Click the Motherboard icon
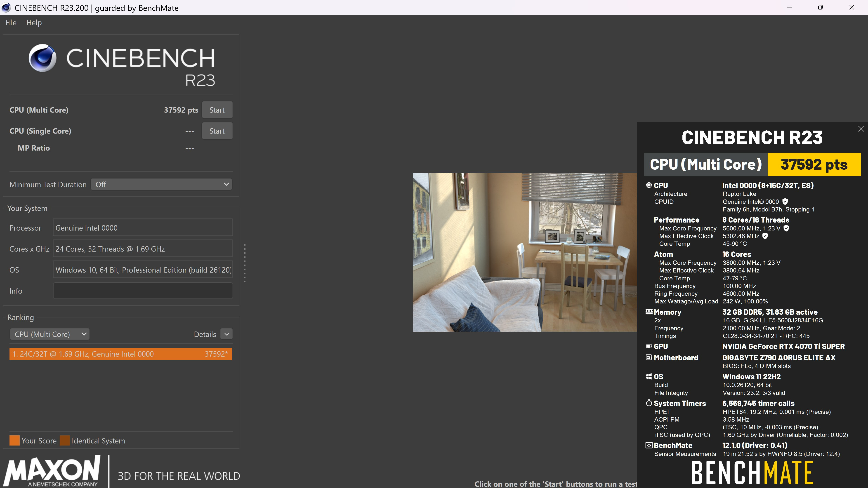Image resolution: width=868 pixels, height=488 pixels. coord(649,358)
